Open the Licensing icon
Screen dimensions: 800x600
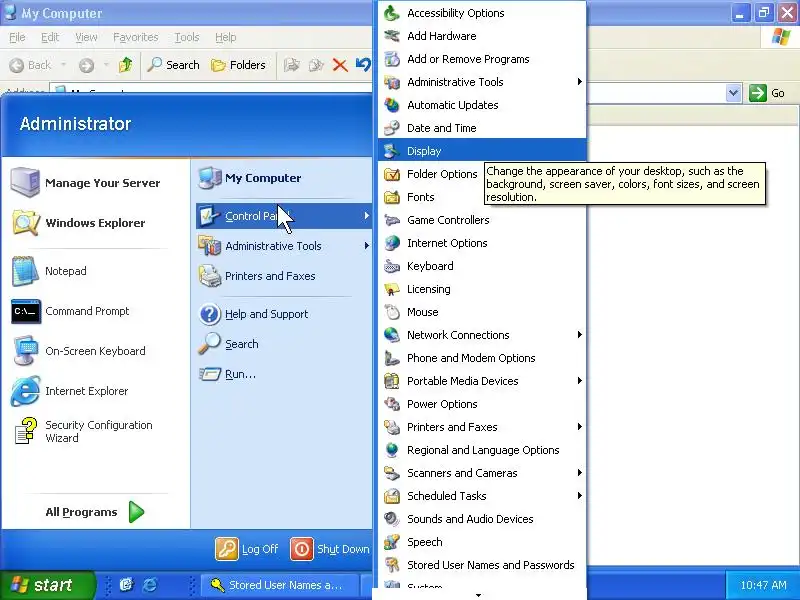pos(391,289)
